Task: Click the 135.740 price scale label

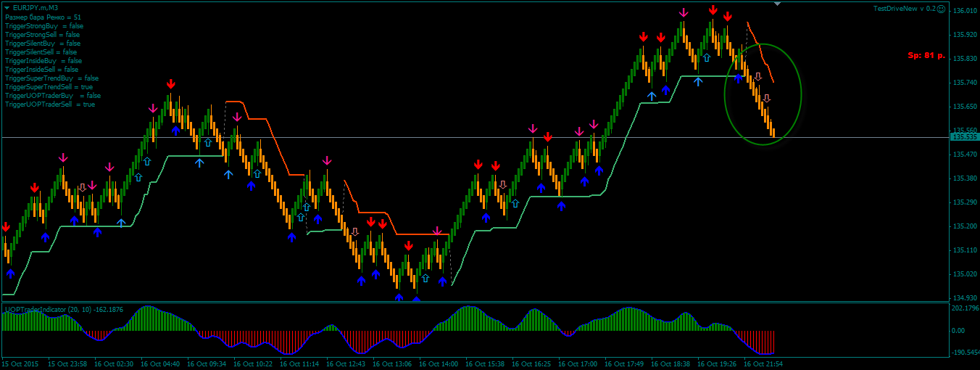Action: (x=965, y=83)
